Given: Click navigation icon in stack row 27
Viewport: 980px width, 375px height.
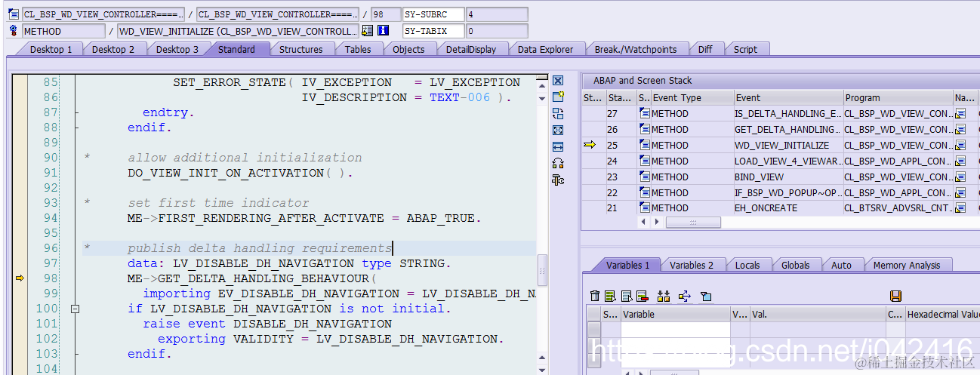Looking at the screenshot, I should 960,113.
